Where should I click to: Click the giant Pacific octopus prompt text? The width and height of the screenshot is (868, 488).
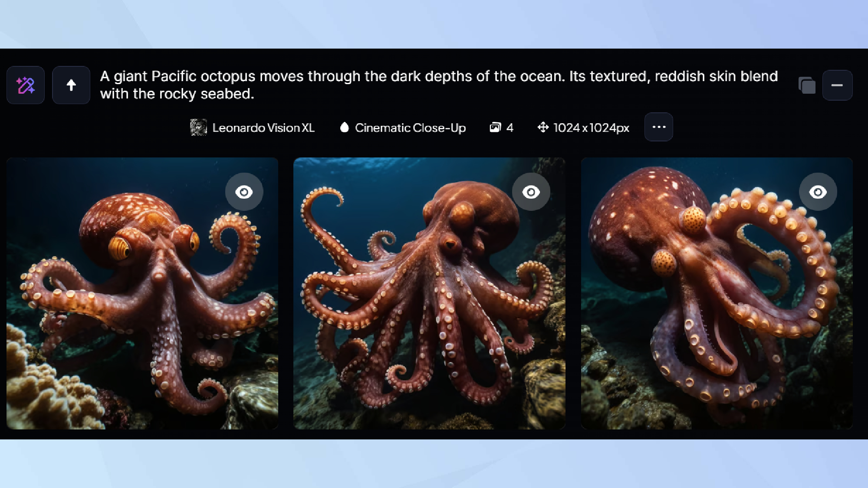(439, 85)
